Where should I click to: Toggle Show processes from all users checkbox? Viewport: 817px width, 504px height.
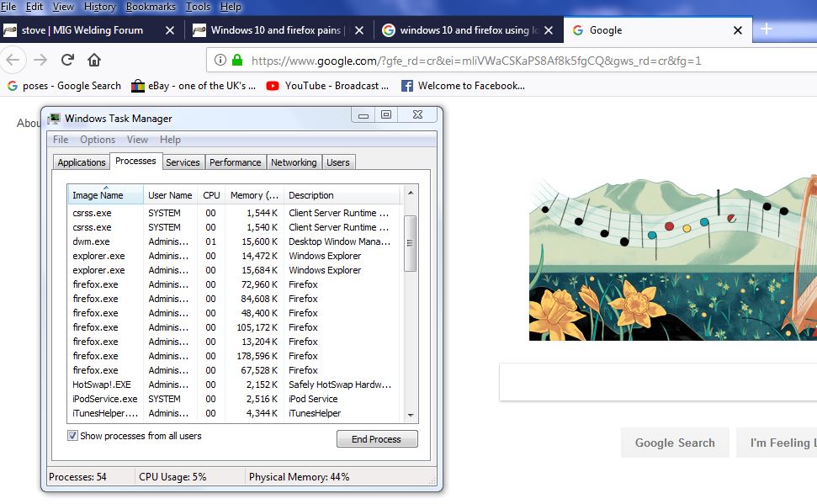(73, 436)
